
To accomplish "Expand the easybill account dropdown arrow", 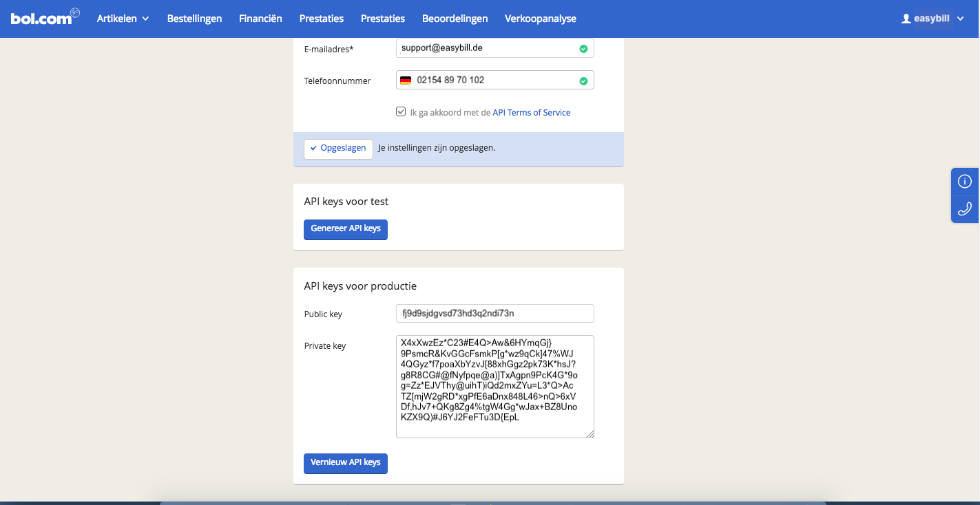I will tap(961, 19).
